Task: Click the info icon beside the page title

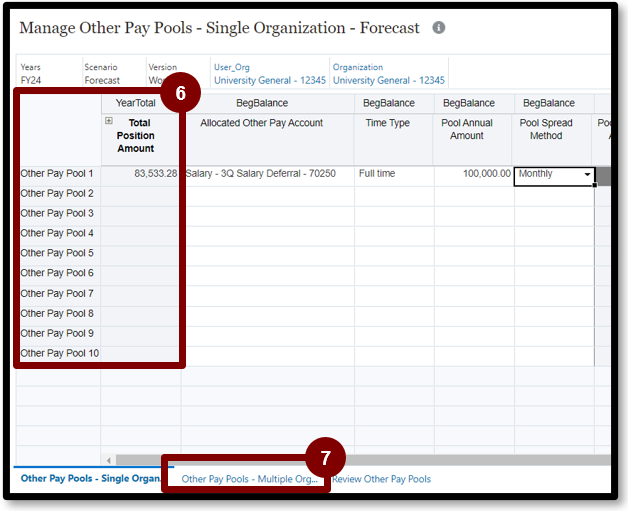Action: coord(439,28)
